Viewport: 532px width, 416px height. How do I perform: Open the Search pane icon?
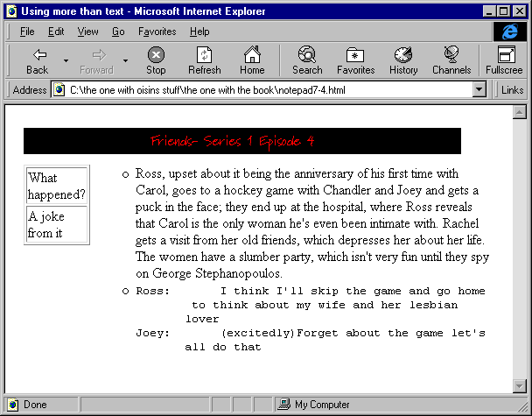(x=307, y=54)
